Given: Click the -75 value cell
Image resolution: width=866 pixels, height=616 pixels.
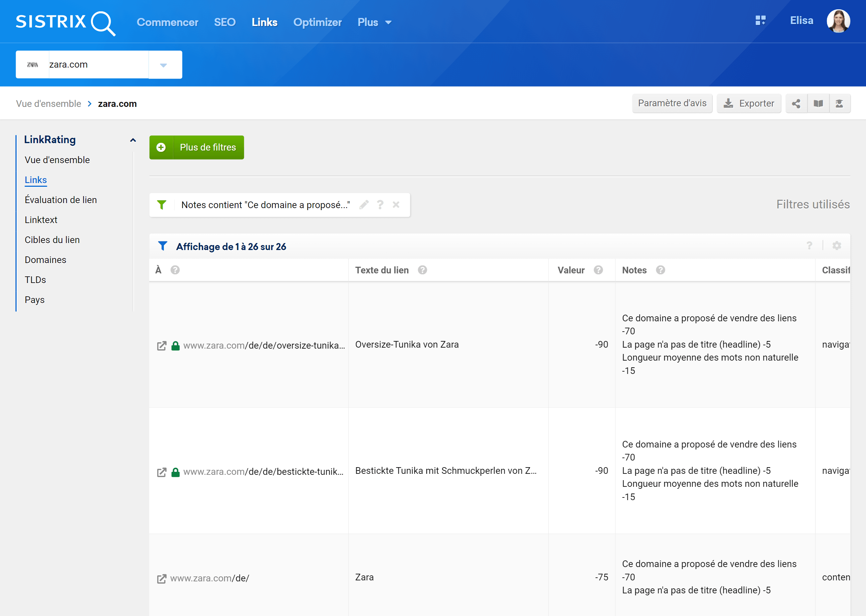Looking at the screenshot, I should [x=601, y=577].
